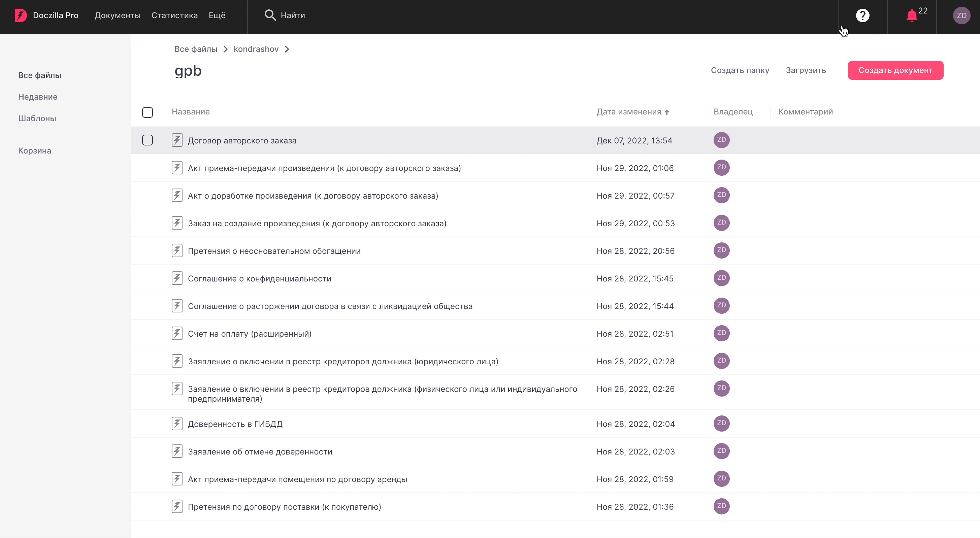Click the gpb folder title
The image size is (980, 538).
click(188, 71)
